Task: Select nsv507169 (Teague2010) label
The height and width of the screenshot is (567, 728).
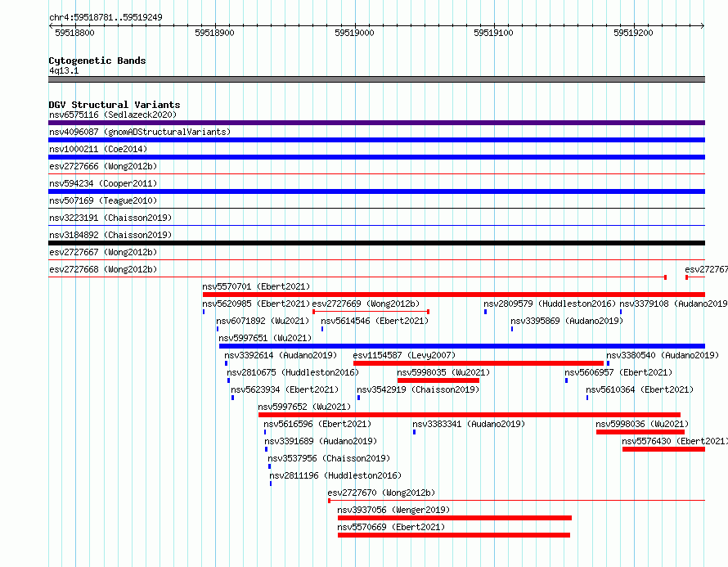Action: 103,200
